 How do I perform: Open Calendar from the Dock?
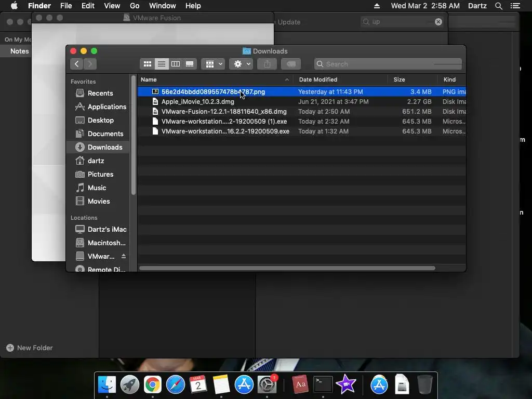click(x=198, y=384)
